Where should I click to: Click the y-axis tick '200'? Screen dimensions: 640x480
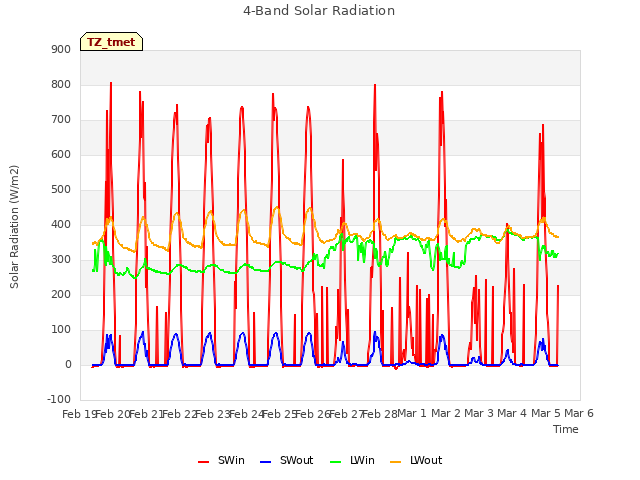(x=61, y=294)
